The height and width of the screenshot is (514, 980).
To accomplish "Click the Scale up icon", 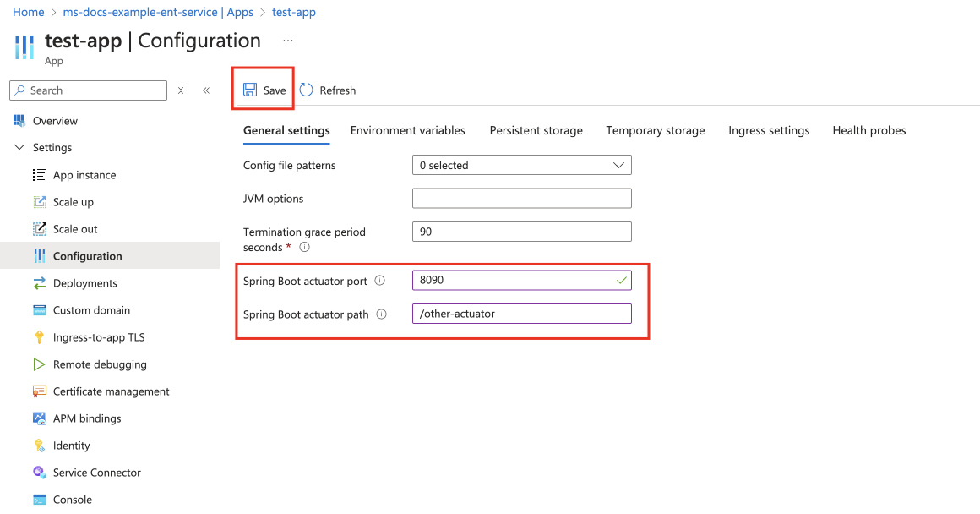I will pyautogui.click(x=40, y=202).
